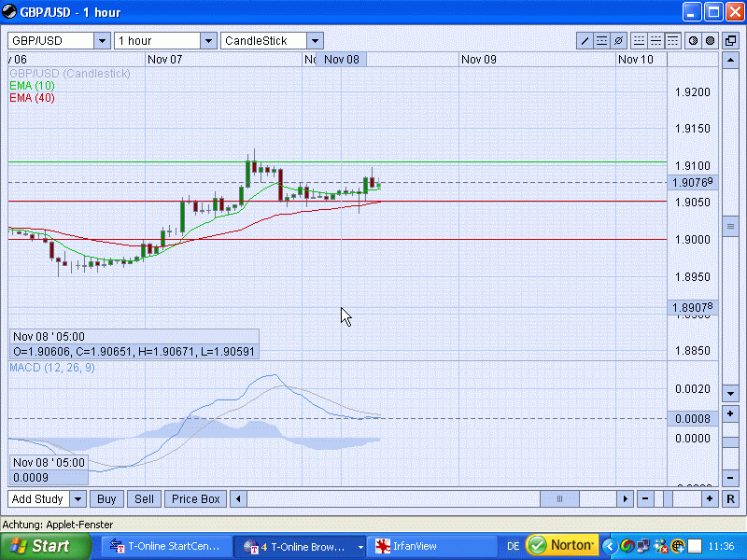Choose grid style with solid top line
The width and height of the screenshot is (747, 560).
coord(672,41)
